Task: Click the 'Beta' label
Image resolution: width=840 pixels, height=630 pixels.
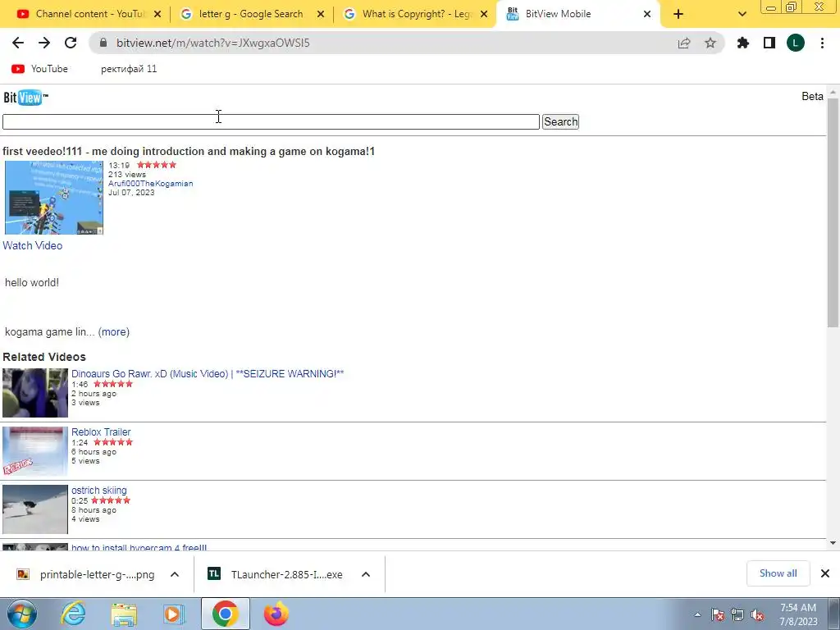Action: coord(812,97)
